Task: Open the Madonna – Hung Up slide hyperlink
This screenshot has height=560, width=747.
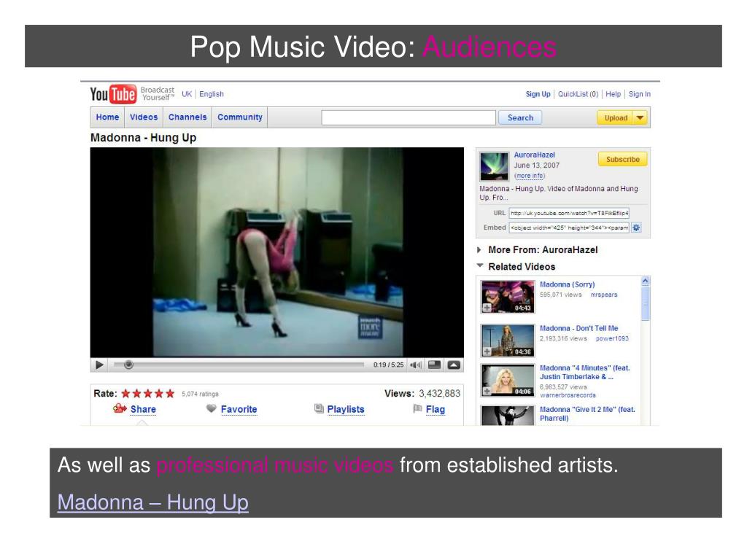Action: 153,502
